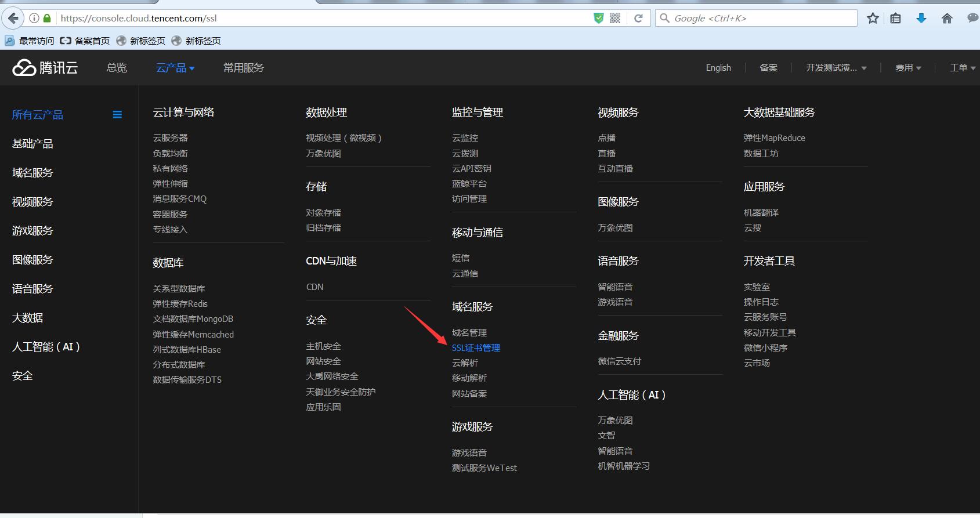Open the bookmarks list icon

(x=896, y=18)
